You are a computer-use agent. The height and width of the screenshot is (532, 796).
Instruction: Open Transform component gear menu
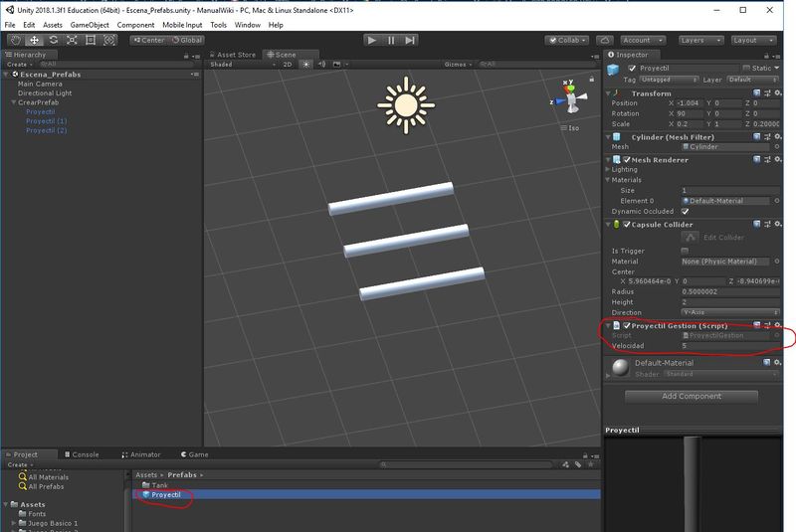click(x=777, y=93)
